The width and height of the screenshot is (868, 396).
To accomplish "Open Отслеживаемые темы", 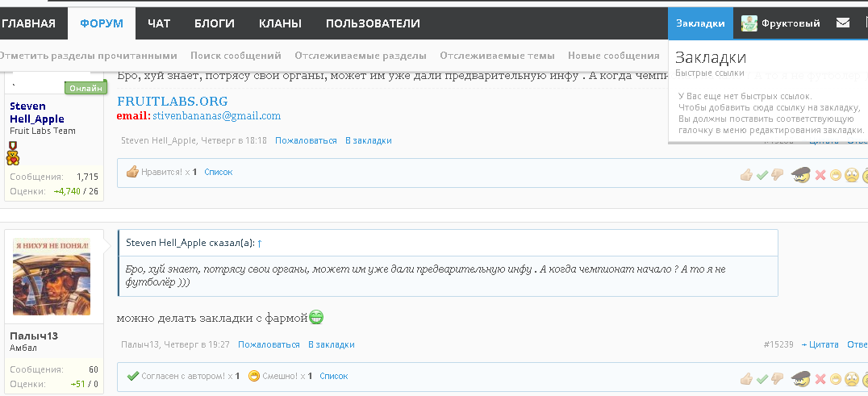I will tap(497, 56).
